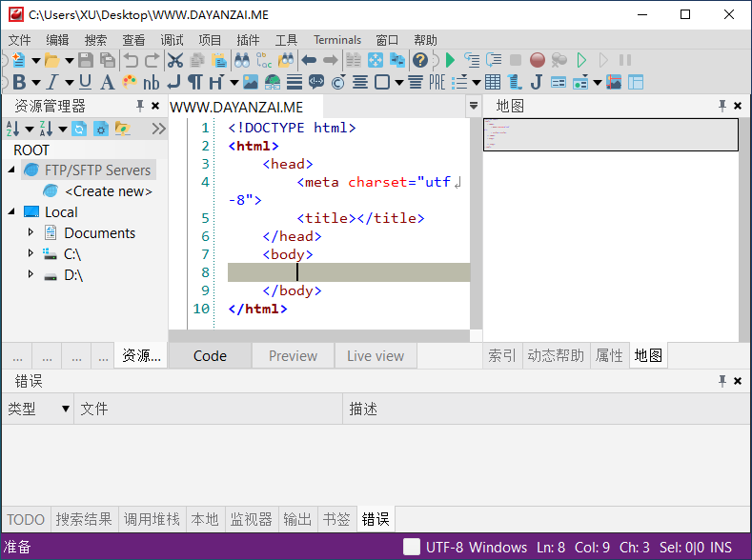Pin the 地图 panel
The image size is (752, 560).
pyautogui.click(x=722, y=106)
